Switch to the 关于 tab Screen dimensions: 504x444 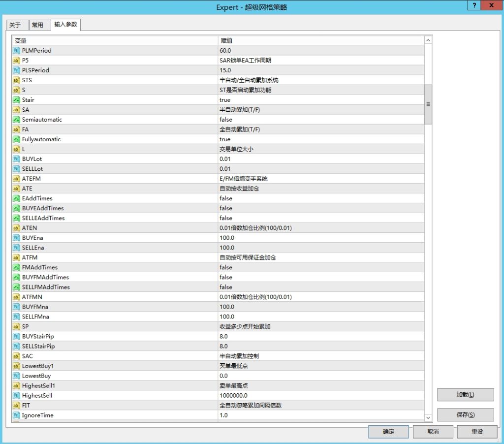pos(15,25)
